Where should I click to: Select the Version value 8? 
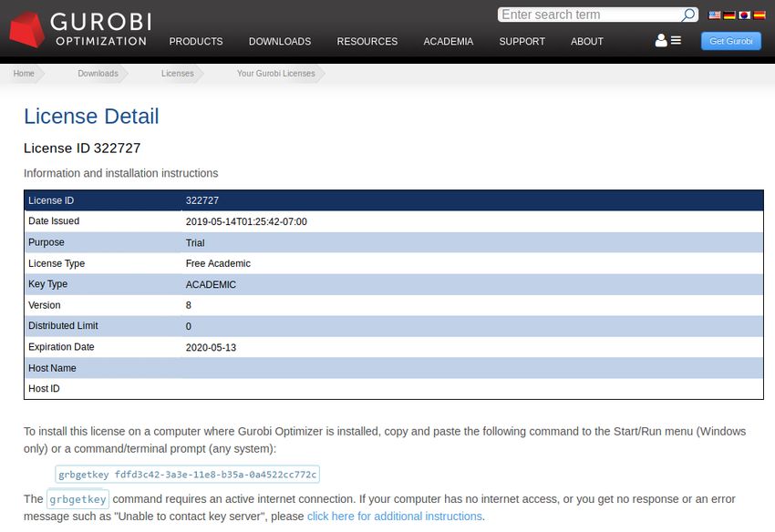pos(189,305)
